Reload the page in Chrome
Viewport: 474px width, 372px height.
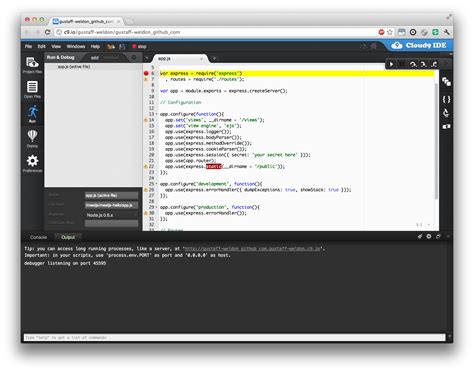(x=48, y=32)
